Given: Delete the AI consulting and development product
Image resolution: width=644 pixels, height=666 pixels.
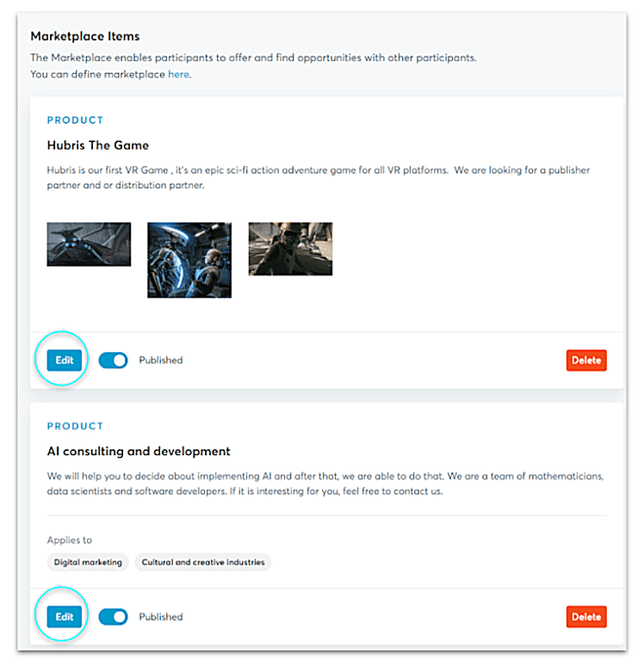Looking at the screenshot, I should point(586,617).
